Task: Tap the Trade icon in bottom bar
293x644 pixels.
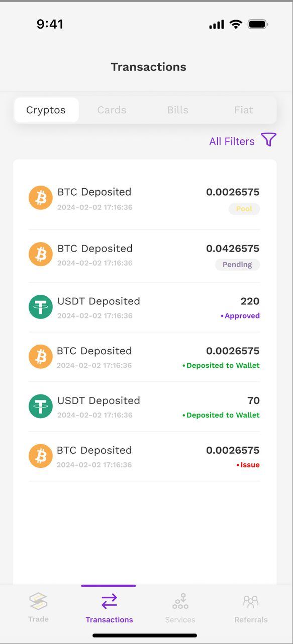Action: [x=38, y=601]
